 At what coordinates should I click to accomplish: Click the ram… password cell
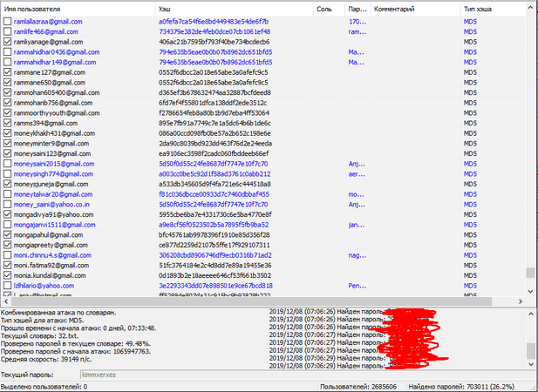(358, 32)
